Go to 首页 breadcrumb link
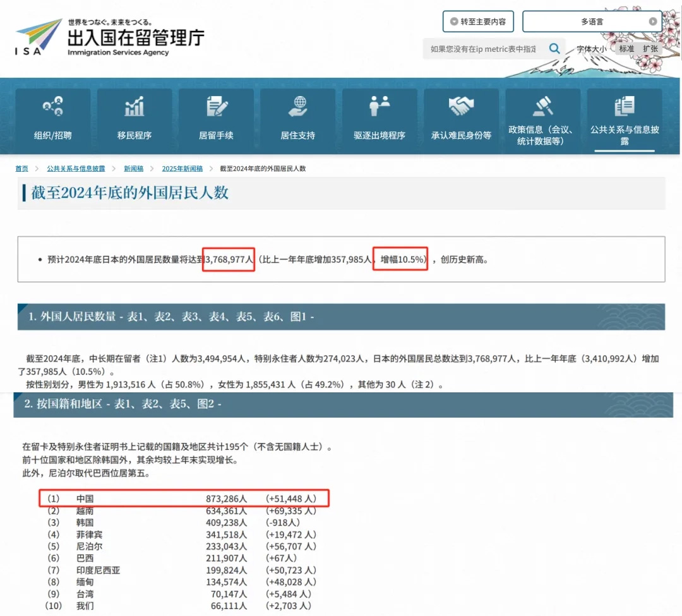Screen dimensions: 682x616 click(22, 169)
